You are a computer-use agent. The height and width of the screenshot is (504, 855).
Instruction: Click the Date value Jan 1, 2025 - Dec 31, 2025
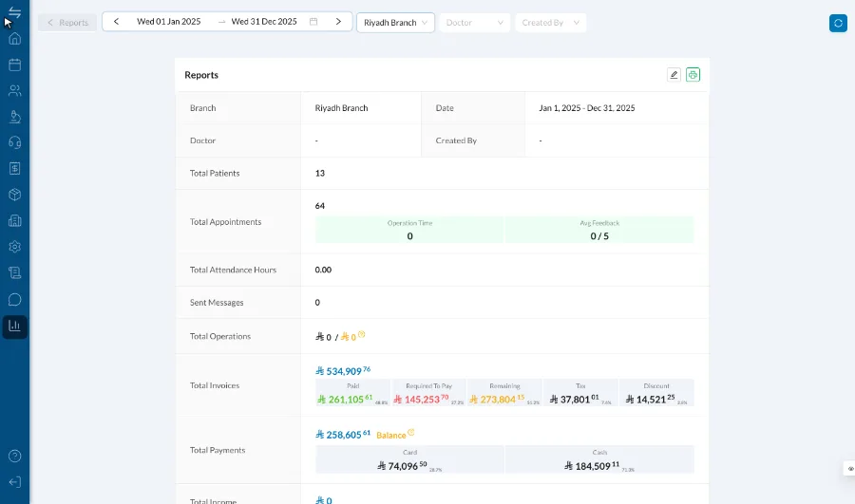coord(587,108)
